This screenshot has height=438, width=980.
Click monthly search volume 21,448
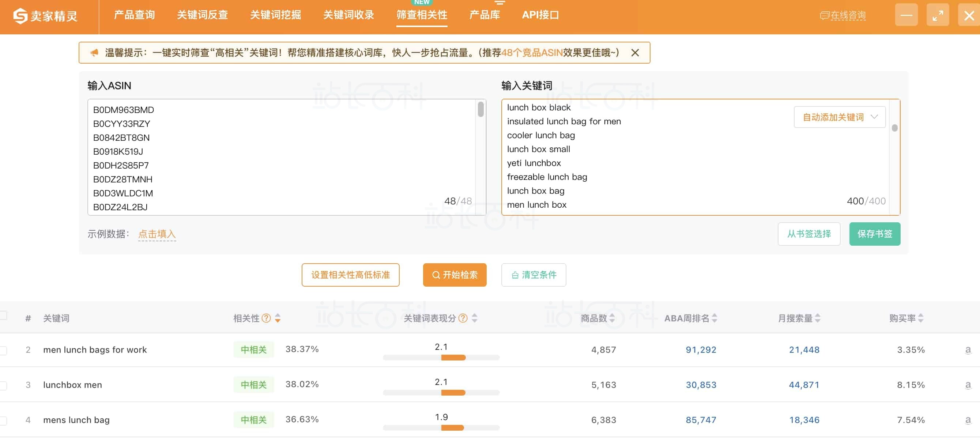pos(804,350)
